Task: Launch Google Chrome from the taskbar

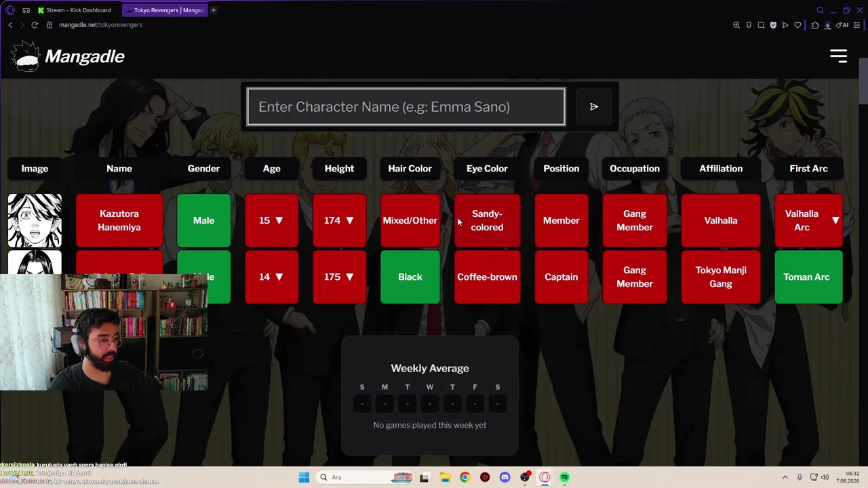Action: [x=465, y=477]
